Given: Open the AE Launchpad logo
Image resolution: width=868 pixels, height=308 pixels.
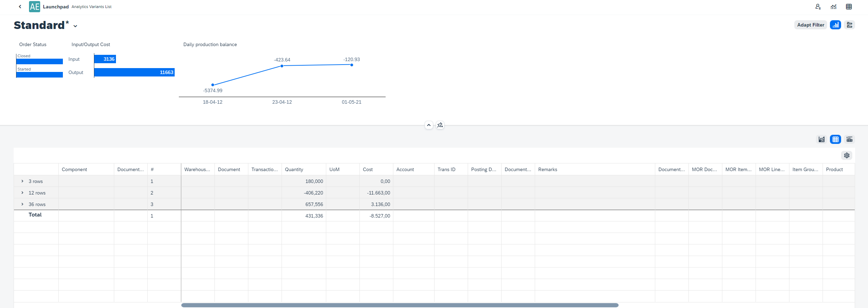Looking at the screenshot, I should pyautogui.click(x=35, y=7).
